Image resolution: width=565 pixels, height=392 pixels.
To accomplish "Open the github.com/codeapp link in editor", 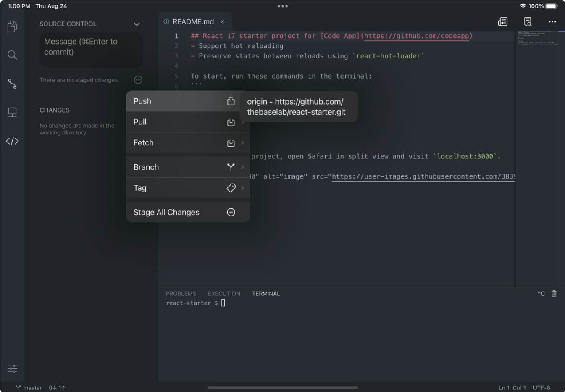I will coord(416,36).
